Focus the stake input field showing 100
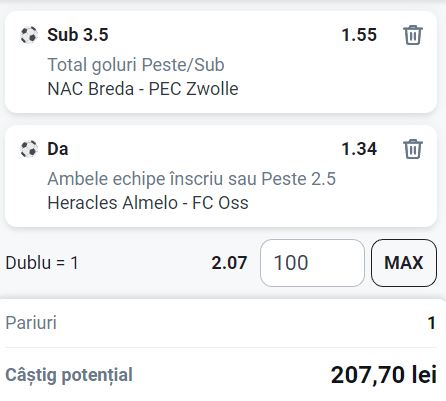 [312, 263]
